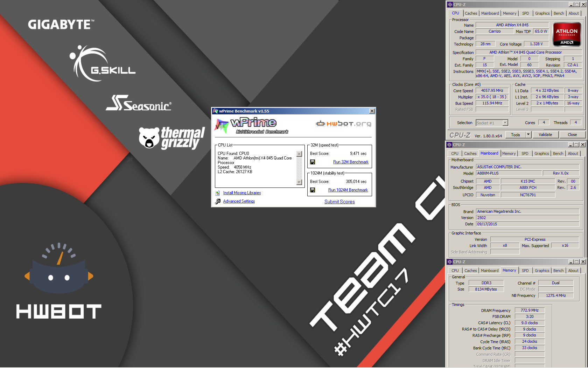Click the Close button in CPU-Z
Screen dimensions: 588x368
point(572,135)
